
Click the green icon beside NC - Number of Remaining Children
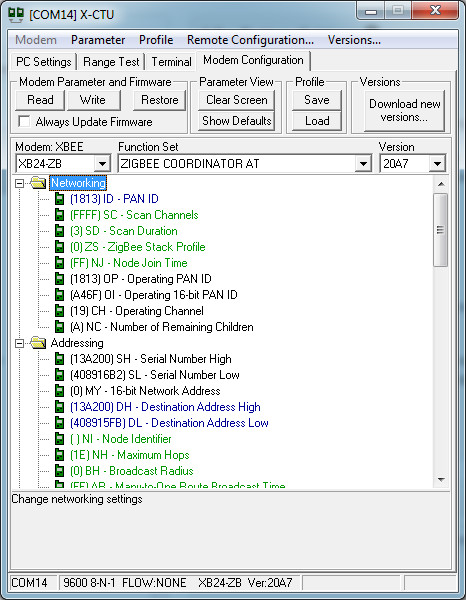59,327
